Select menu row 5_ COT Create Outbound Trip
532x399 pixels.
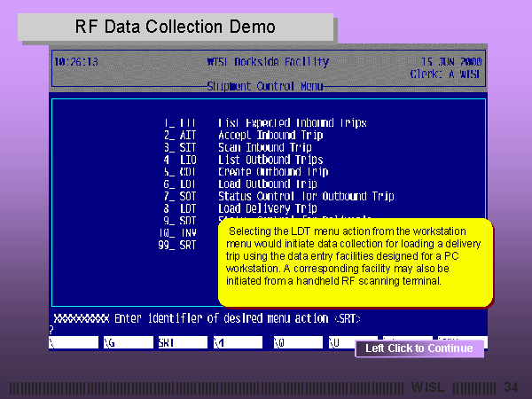tap(246, 172)
